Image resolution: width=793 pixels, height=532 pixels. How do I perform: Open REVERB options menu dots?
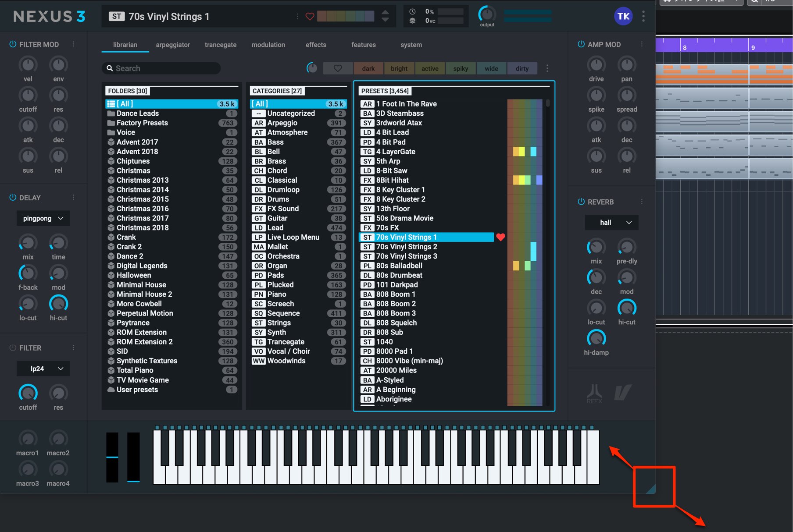pos(642,202)
